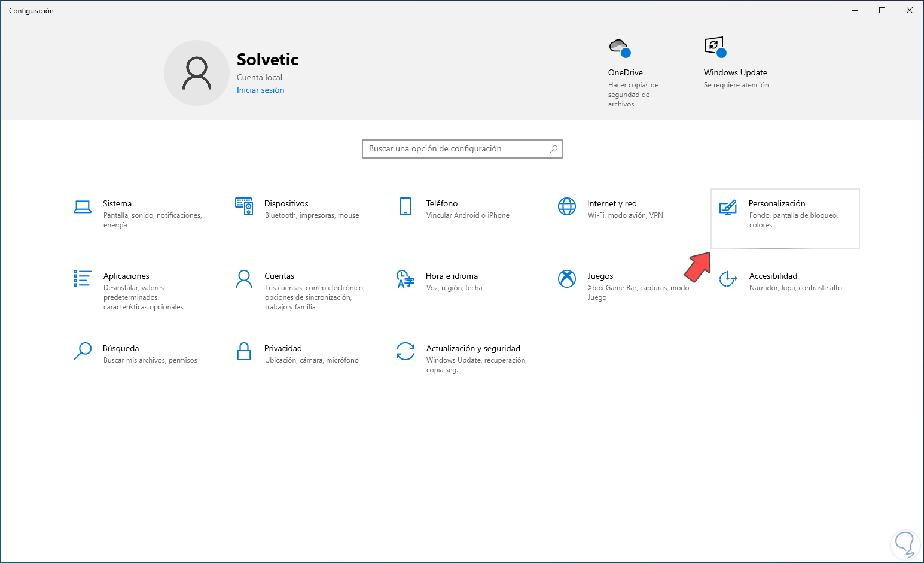Click the Cuentas person icon
The height and width of the screenshot is (563, 924).
coord(244,279)
